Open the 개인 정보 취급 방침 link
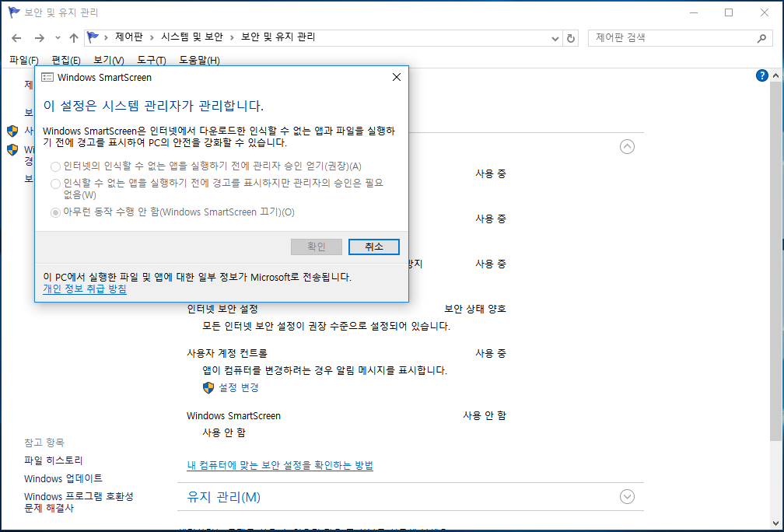784x532 pixels. click(85, 289)
